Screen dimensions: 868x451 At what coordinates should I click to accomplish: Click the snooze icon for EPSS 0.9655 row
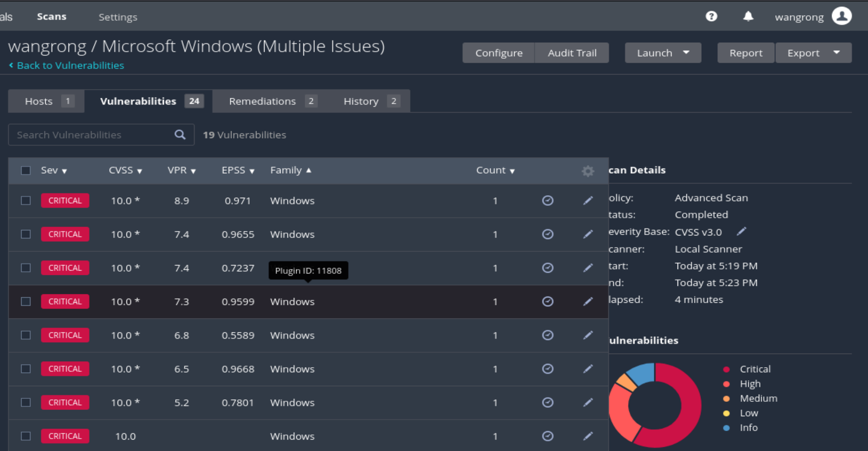tap(548, 234)
